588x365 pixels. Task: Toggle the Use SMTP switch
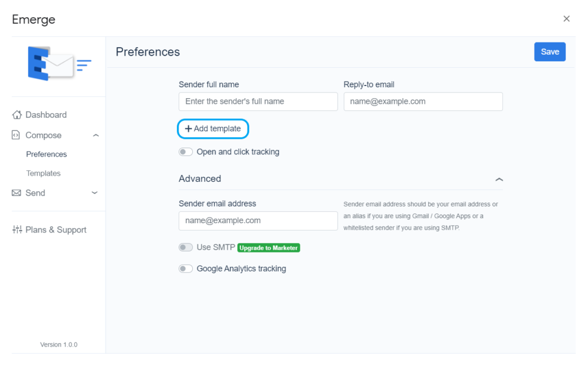pos(185,247)
